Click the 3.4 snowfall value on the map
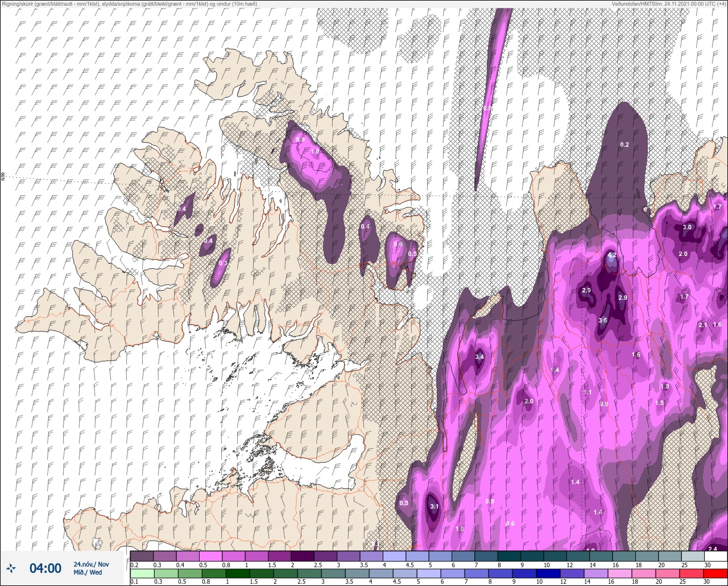The width and height of the screenshot is (728, 586). [479, 357]
